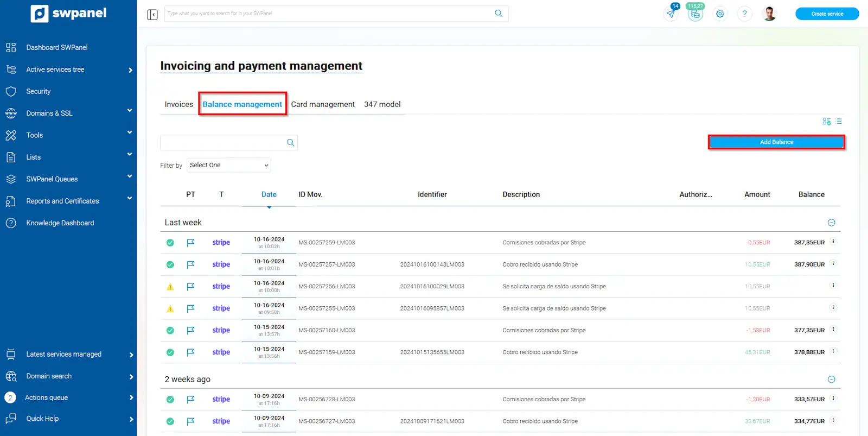Click Dashboard SWPanel sidebar icon

(11, 48)
